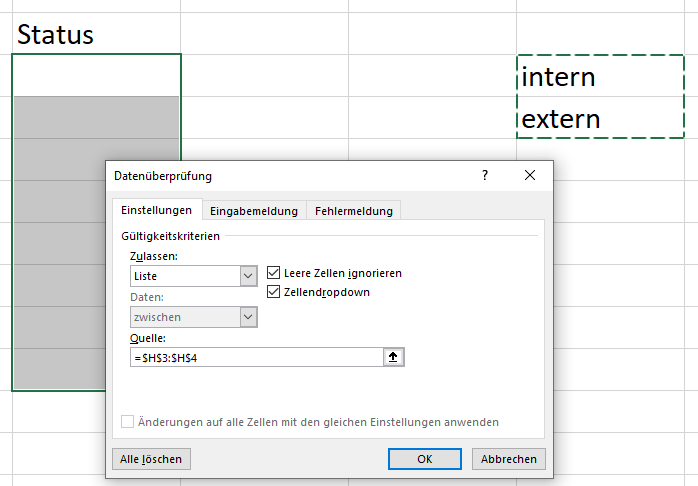
Task: Click the help question mark icon
Action: (485, 176)
